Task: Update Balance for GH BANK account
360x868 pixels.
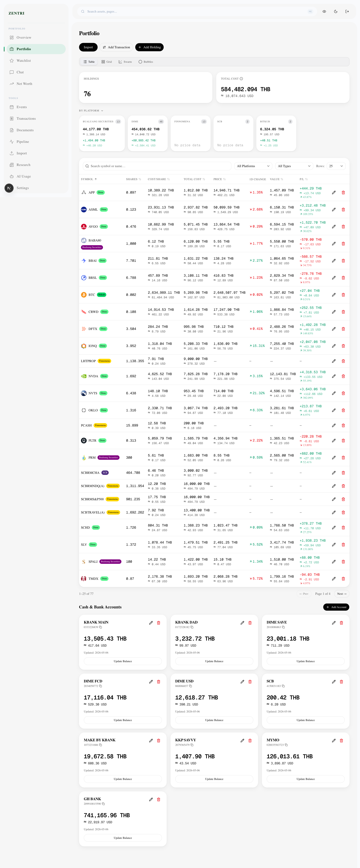Action: coord(123,838)
